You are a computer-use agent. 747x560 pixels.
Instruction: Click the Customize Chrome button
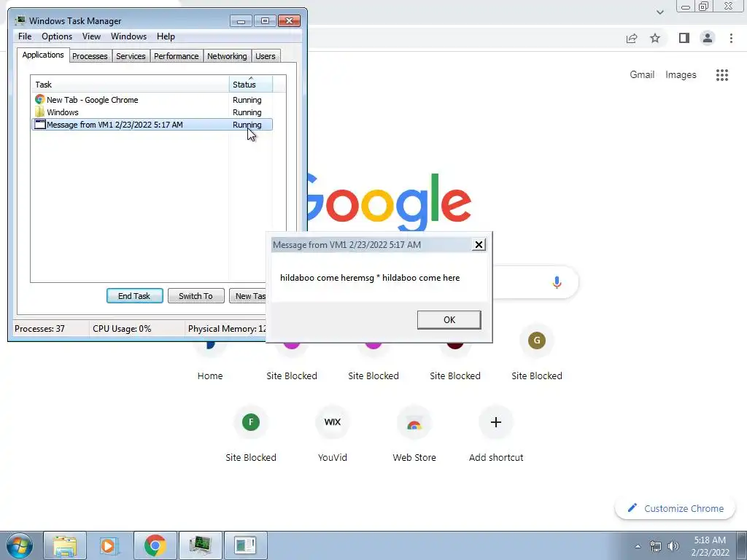[x=675, y=508]
